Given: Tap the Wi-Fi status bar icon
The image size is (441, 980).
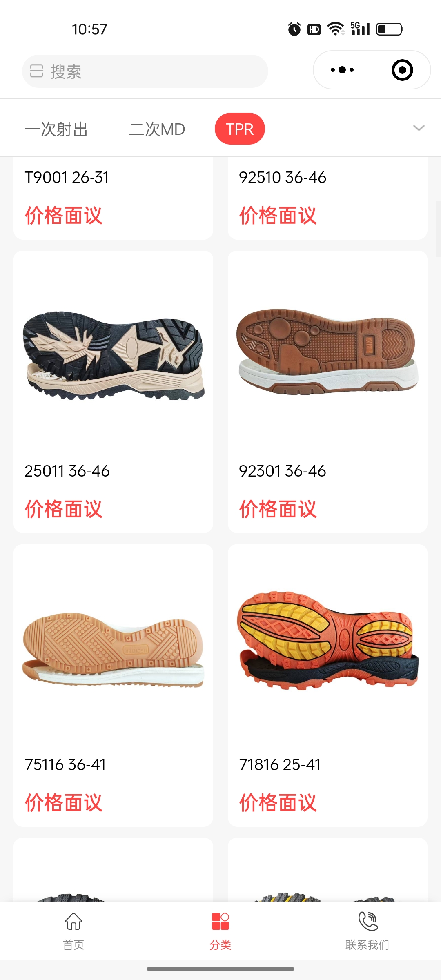Looking at the screenshot, I should click(336, 29).
